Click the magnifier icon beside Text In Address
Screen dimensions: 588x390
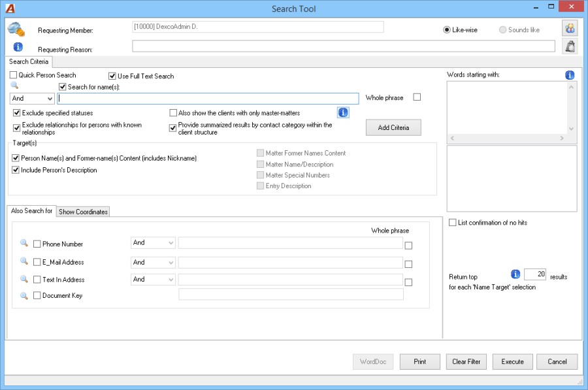[x=24, y=279]
